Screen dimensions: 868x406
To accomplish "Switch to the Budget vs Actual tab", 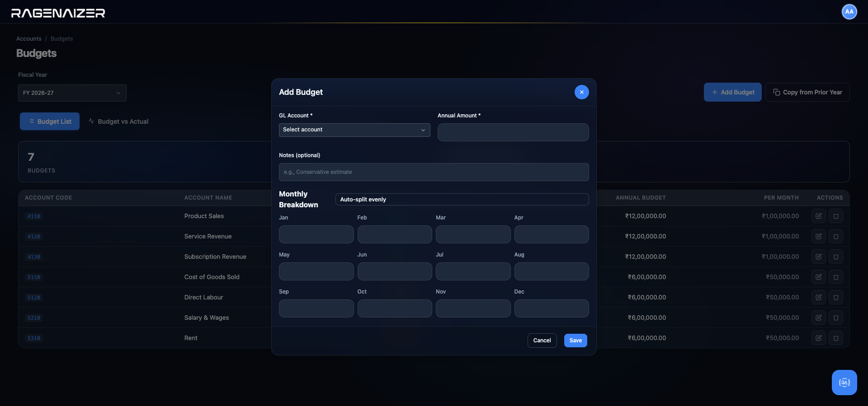I will [x=118, y=121].
